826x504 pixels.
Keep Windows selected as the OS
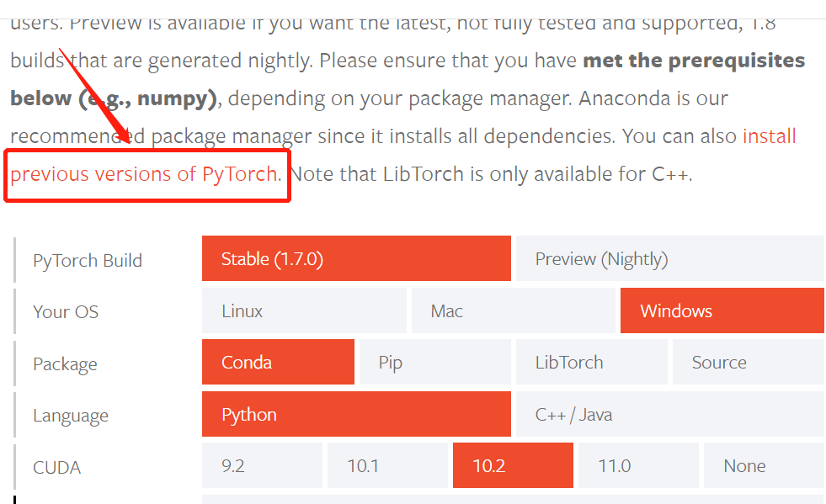tap(722, 310)
